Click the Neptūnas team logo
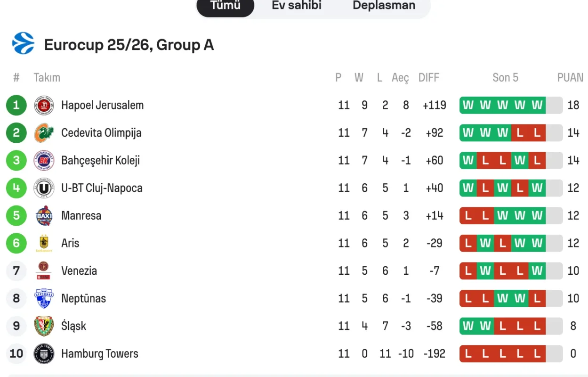This screenshot has height=377, width=588. tap(44, 298)
